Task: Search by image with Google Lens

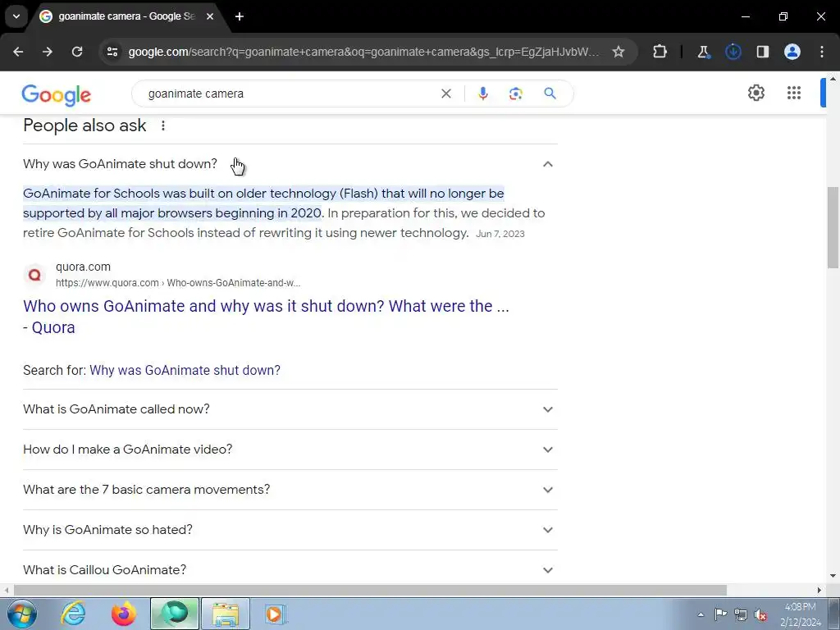Action: click(515, 94)
